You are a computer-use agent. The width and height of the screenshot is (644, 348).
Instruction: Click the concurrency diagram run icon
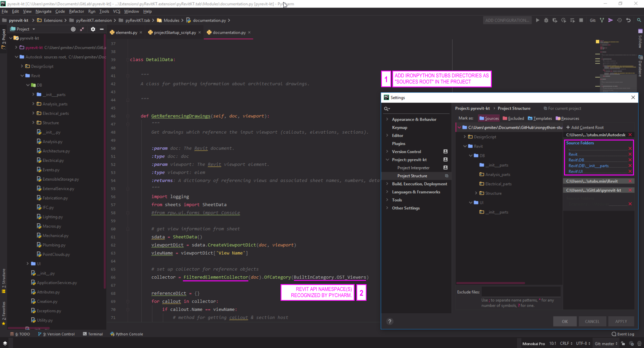pos(572,20)
